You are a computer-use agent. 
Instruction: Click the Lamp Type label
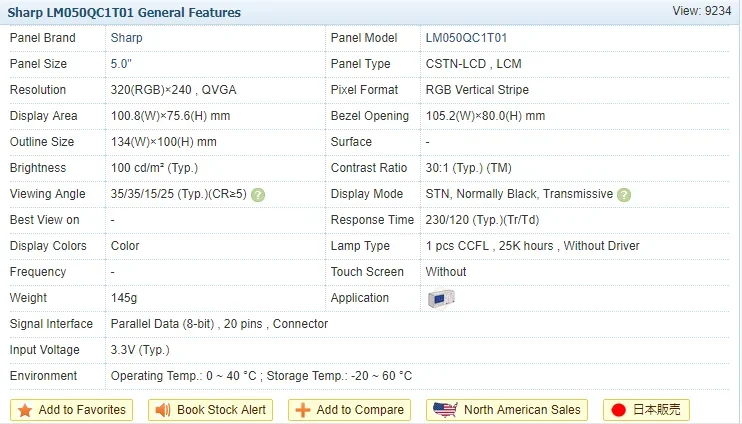[360, 246]
